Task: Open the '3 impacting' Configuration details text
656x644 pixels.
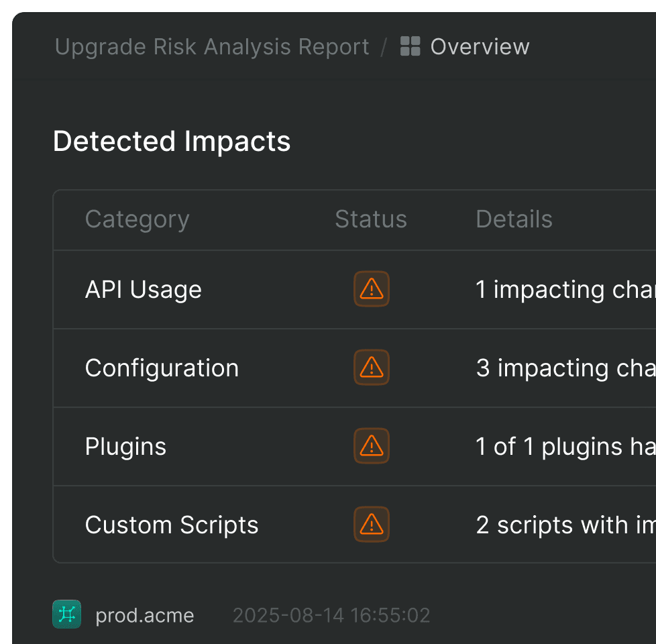Action: click(565, 368)
